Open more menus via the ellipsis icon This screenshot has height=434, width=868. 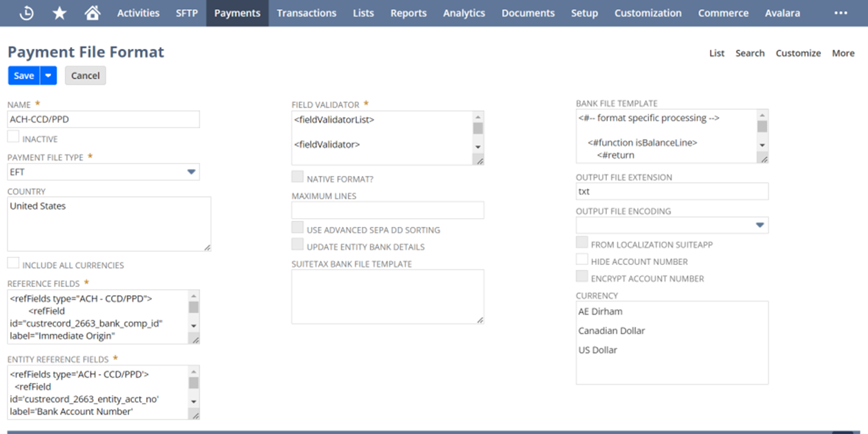(x=841, y=12)
